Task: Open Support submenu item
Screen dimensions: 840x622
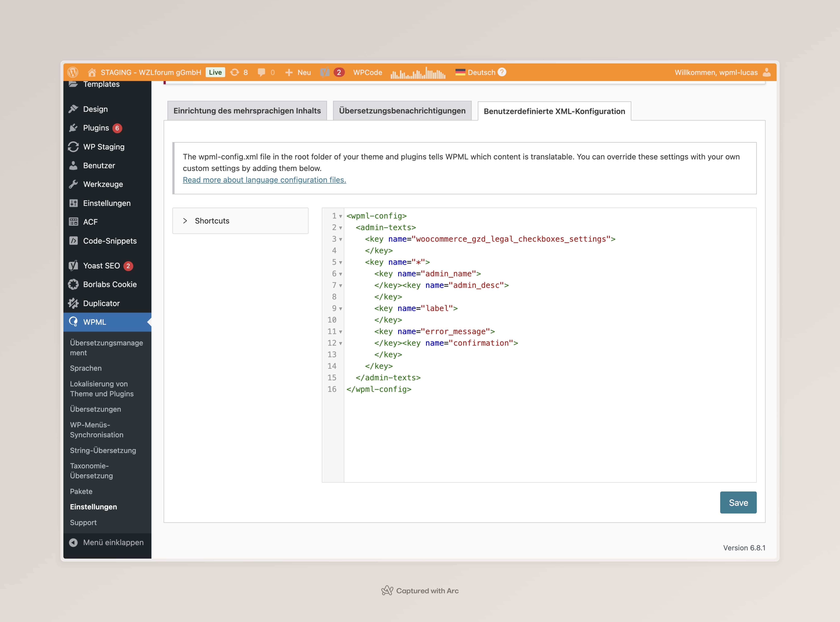Action: point(83,523)
